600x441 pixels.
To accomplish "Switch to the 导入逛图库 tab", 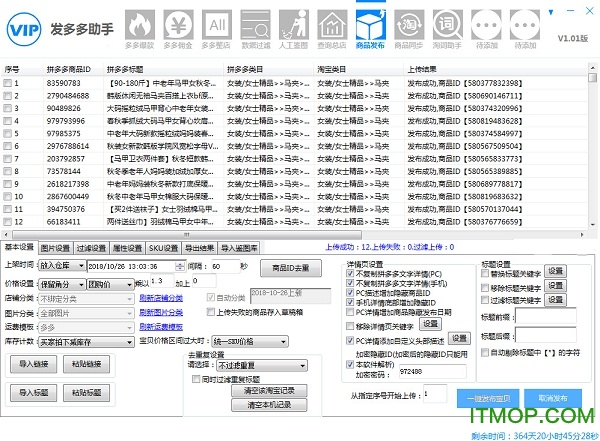I will [239, 248].
